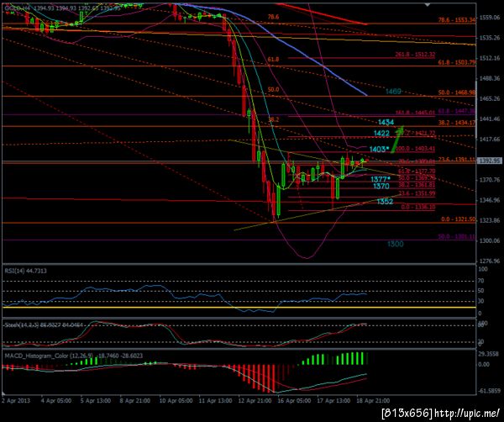
Task: Click the cyan '1352' support annotation
Action: (385, 202)
